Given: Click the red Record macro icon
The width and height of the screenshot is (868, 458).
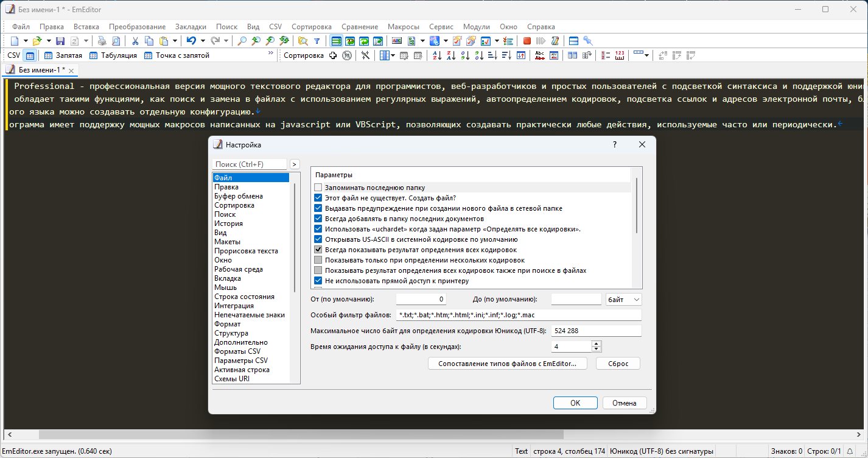Looking at the screenshot, I should click(527, 41).
